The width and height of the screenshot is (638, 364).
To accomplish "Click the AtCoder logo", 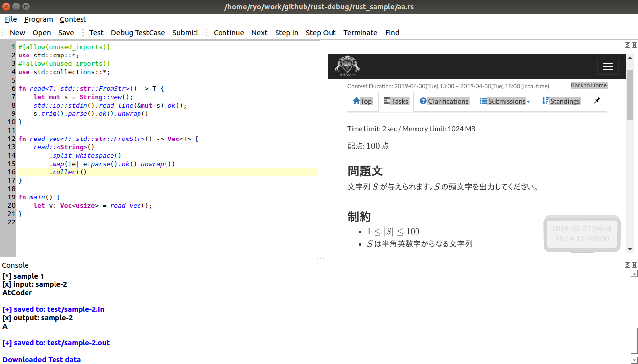I will (347, 67).
